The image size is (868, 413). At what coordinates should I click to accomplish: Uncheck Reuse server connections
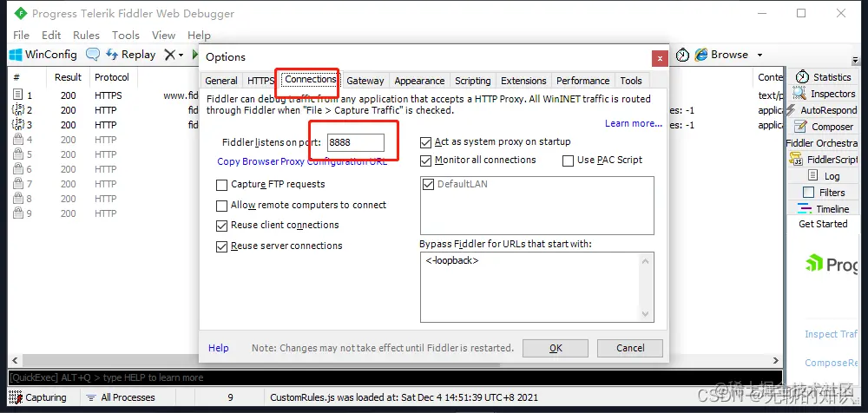click(221, 246)
